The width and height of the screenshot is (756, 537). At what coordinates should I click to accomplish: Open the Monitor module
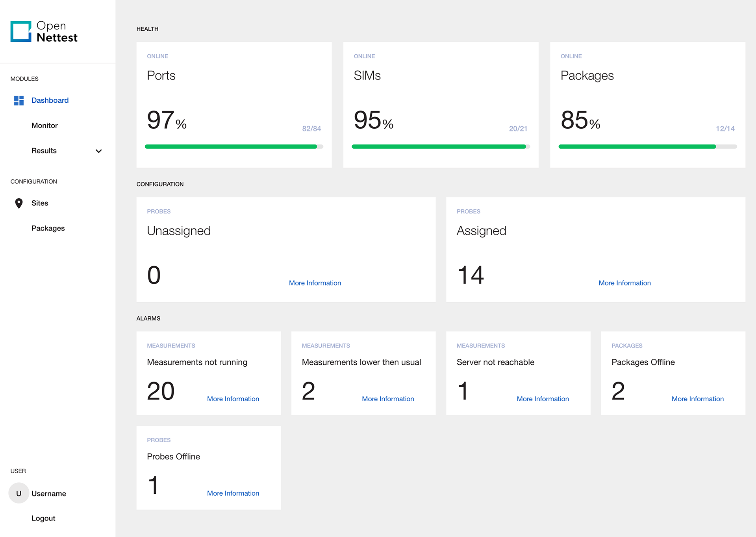[x=44, y=125]
